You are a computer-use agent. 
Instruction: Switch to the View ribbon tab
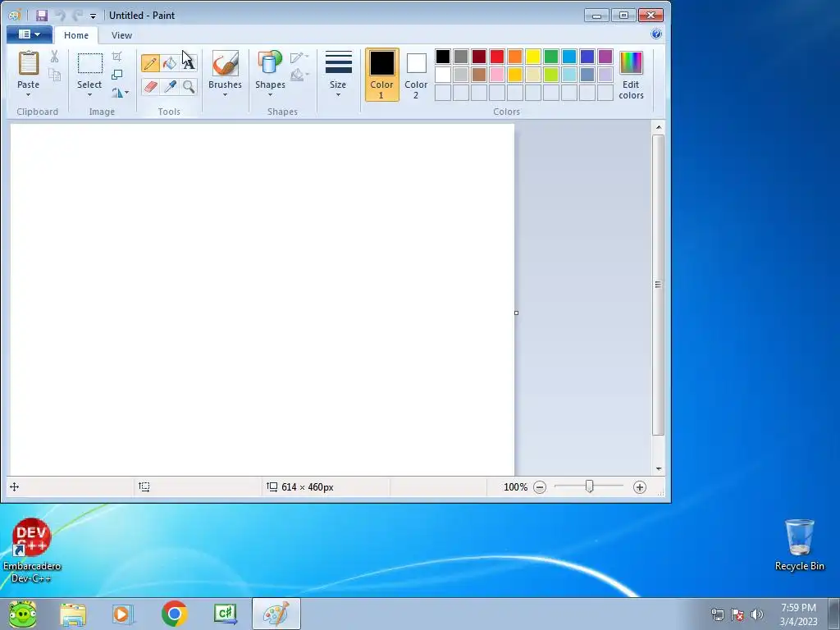[121, 35]
